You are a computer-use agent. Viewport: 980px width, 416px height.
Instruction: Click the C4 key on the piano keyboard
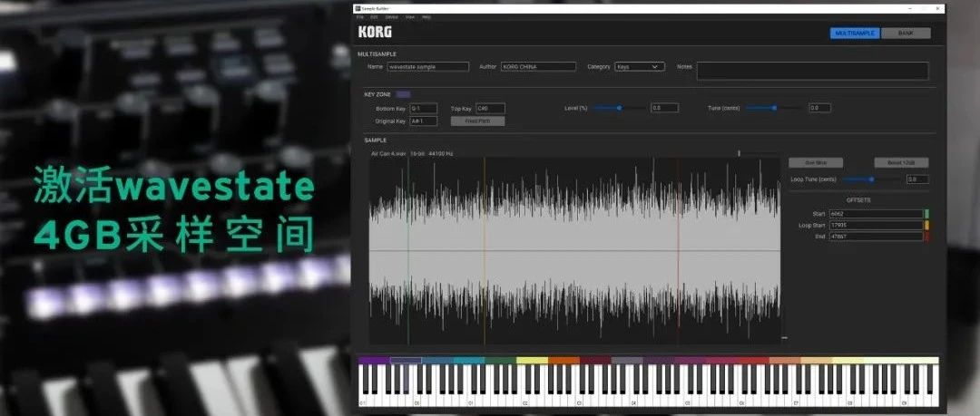635,401
